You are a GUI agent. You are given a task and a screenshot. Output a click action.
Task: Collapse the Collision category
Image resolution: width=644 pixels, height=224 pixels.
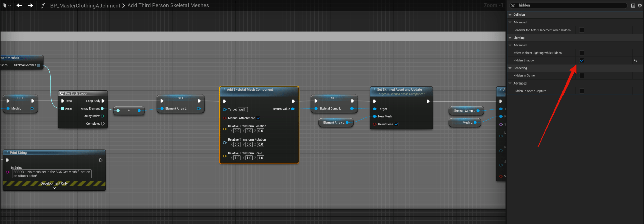[x=510, y=15]
